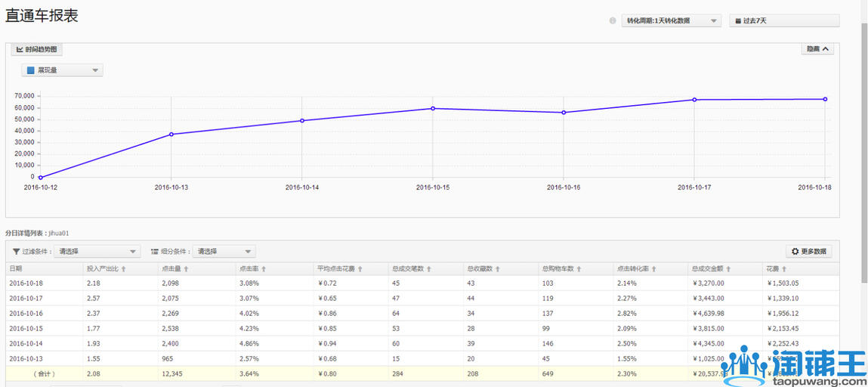The image size is (868, 387).
Task: Select the 时间趋势图 chart tab
Action: tap(37, 49)
